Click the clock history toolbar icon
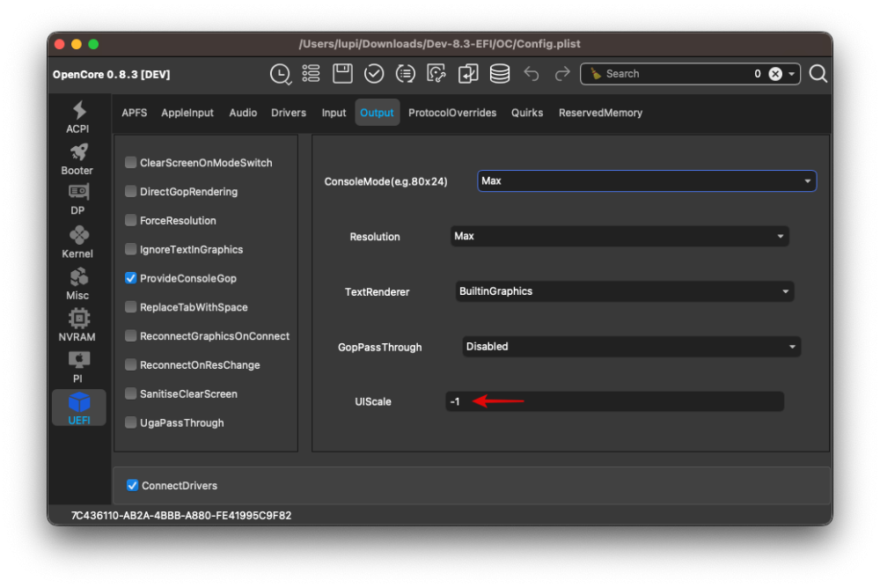 pyautogui.click(x=280, y=74)
